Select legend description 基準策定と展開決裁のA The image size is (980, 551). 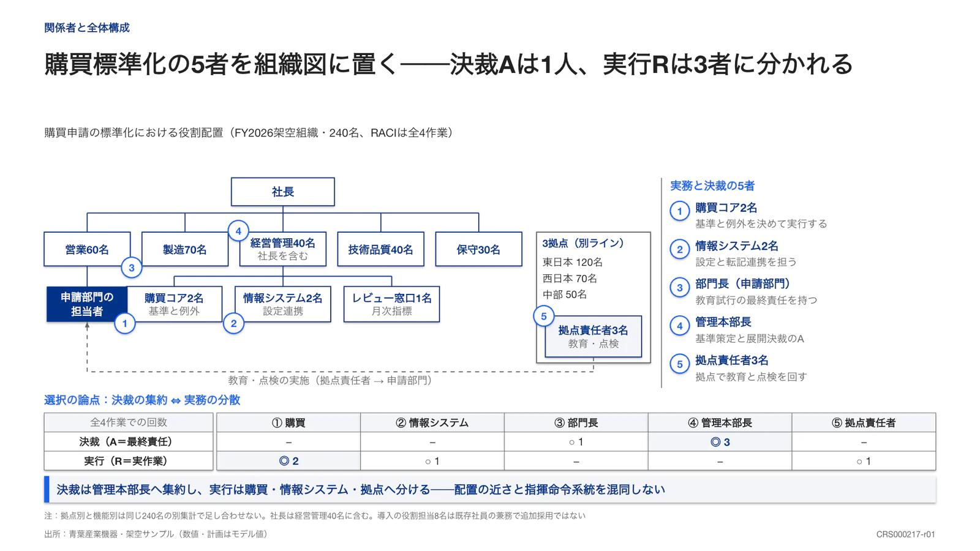750,339
